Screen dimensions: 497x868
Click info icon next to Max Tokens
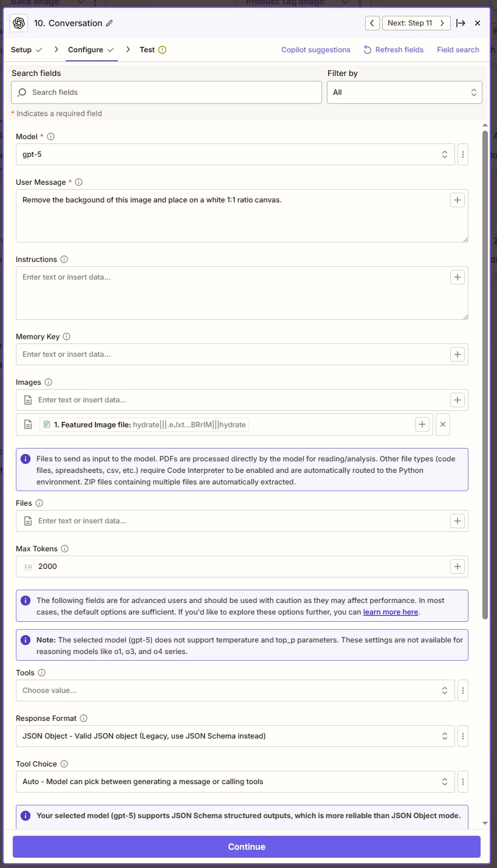point(65,549)
